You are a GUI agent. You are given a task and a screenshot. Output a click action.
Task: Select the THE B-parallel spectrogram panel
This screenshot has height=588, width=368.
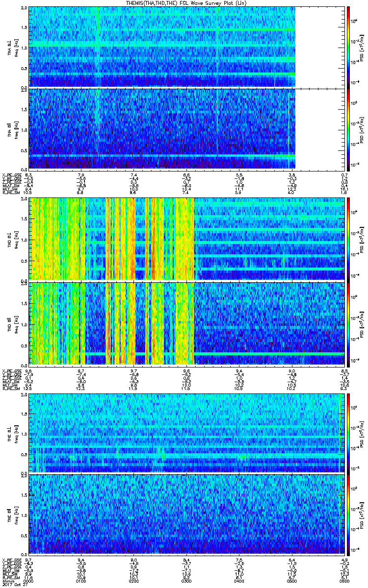(187, 515)
